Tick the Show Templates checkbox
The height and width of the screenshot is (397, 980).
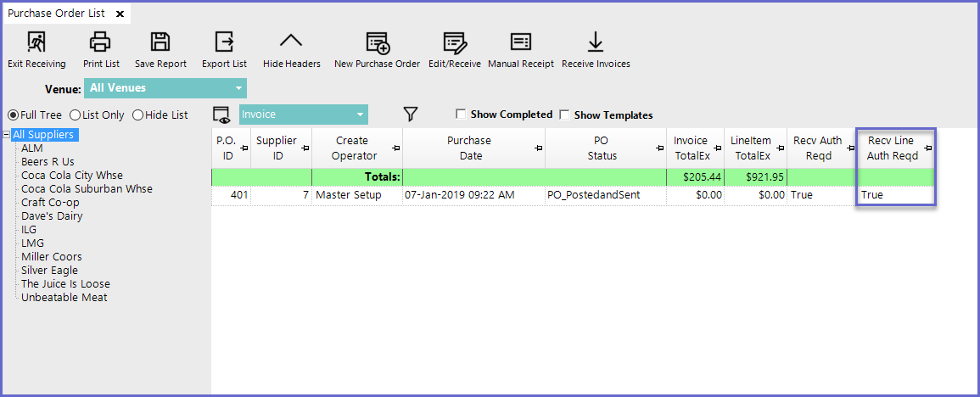click(x=564, y=115)
